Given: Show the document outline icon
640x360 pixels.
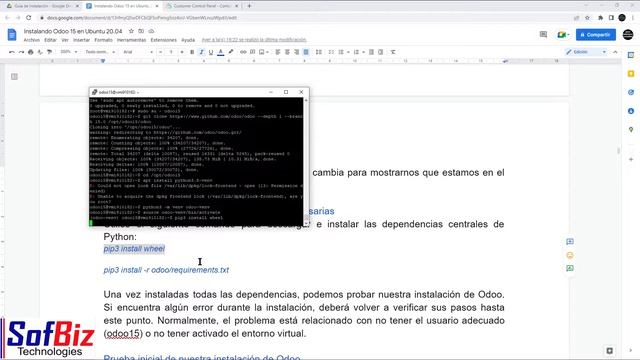Looking at the screenshot, I should click(14, 76).
